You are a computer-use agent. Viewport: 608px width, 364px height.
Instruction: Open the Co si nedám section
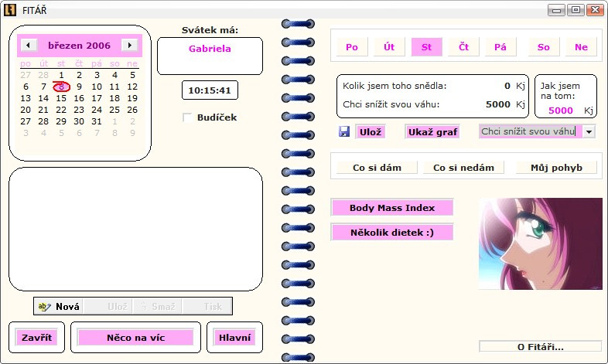tap(463, 168)
